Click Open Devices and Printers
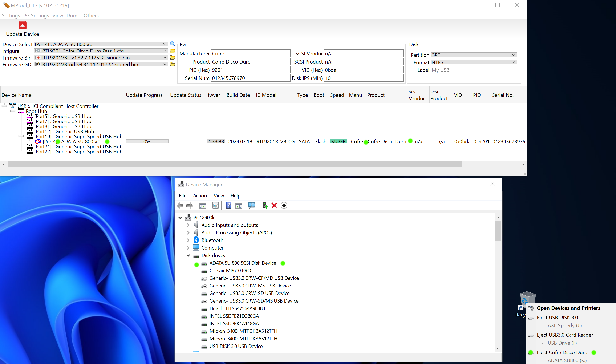616x364 pixels. (568, 308)
